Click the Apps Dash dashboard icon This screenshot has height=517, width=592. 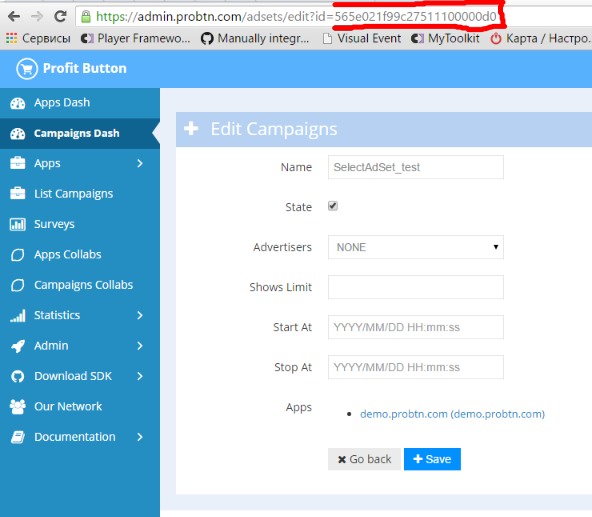tap(17, 103)
